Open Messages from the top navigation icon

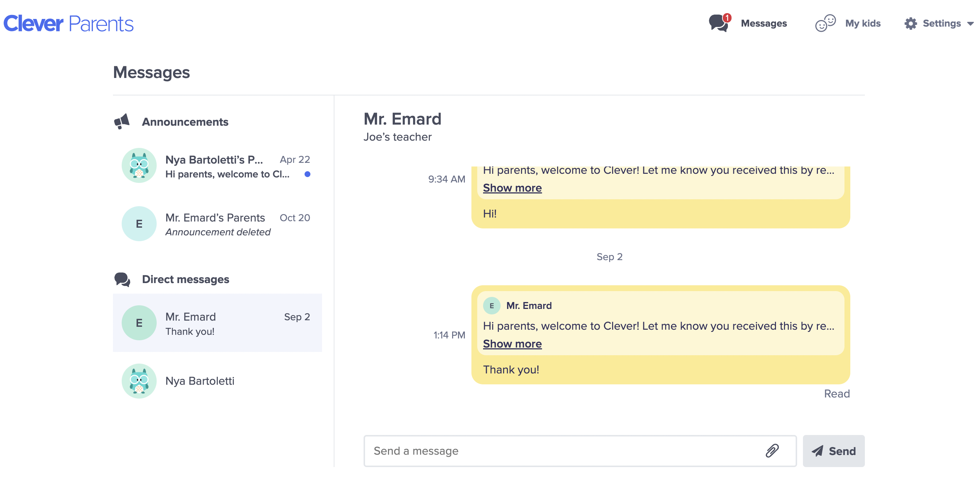click(719, 24)
